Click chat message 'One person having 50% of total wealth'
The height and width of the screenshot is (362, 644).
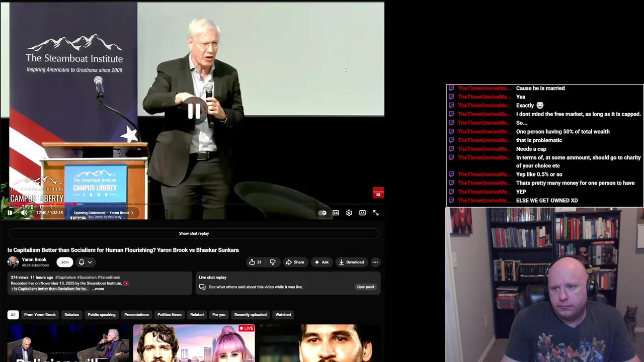(x=562, y=132)
